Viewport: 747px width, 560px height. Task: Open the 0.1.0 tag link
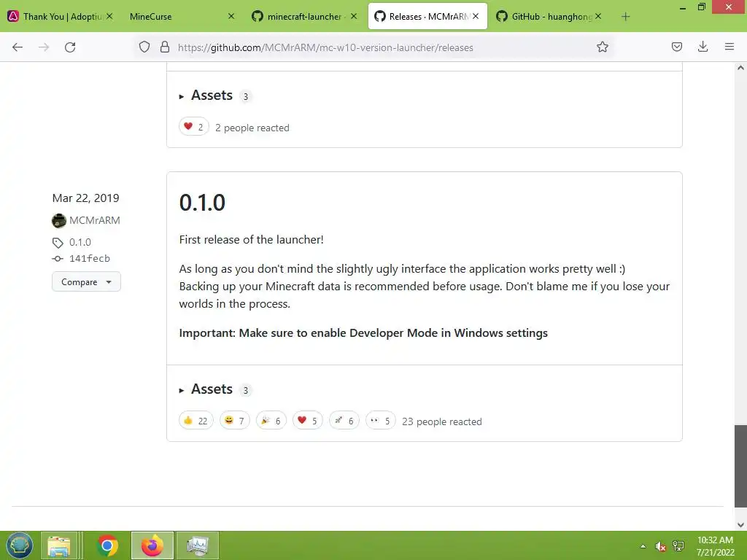point(80,242)
